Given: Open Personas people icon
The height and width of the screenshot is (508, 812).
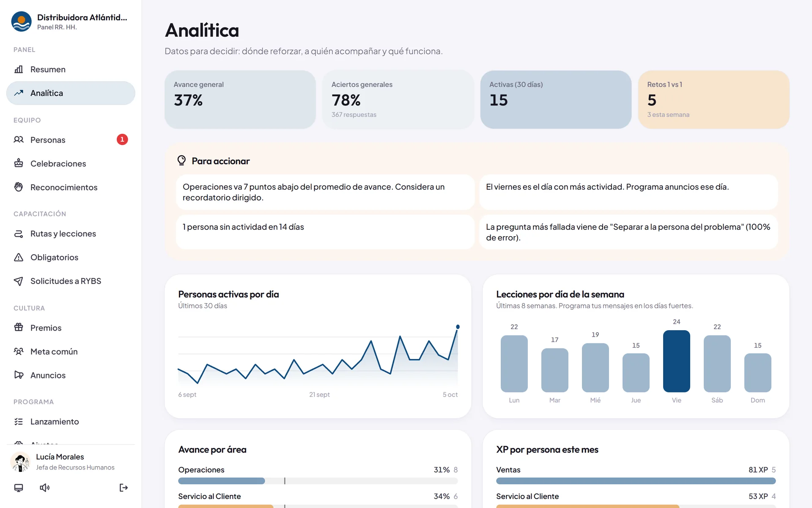Looking at the screenshot, I should (19, 140).
